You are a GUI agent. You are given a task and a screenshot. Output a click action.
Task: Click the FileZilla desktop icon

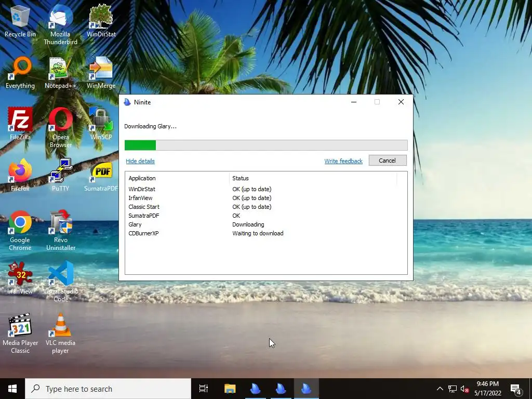coord(20,124)
